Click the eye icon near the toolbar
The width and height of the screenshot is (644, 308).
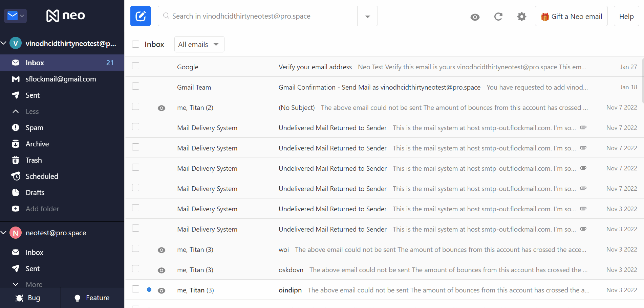[475, 17]
